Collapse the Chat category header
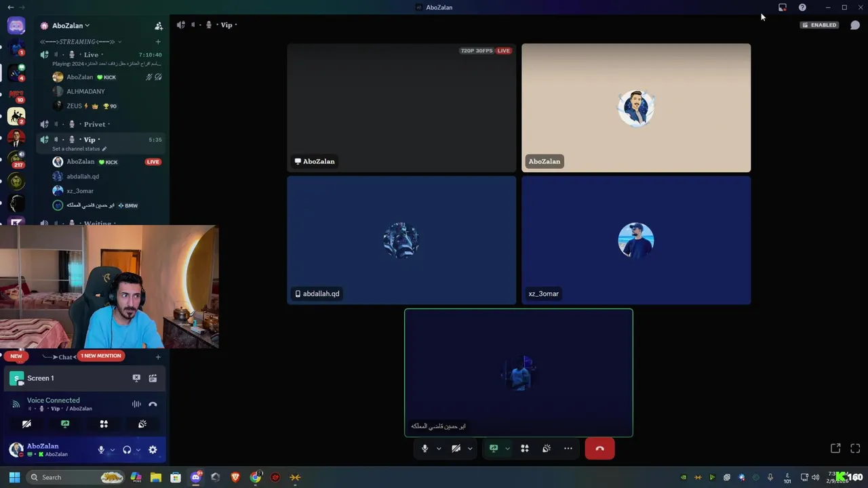This screenshot has height=488, width=868. [x=66, y=357]
